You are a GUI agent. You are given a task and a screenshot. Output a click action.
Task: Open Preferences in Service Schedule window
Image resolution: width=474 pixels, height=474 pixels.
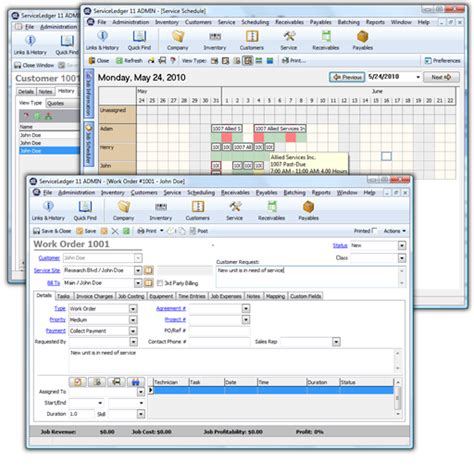tap(443, 61)
